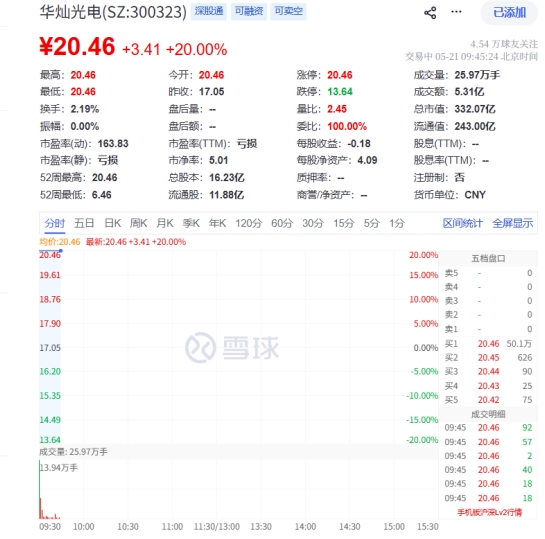The height and width of the screenshot is (539, 545).
Task: Click the 跌停 13.64 value
Action: pyautogui.click(x=340, y=92)
